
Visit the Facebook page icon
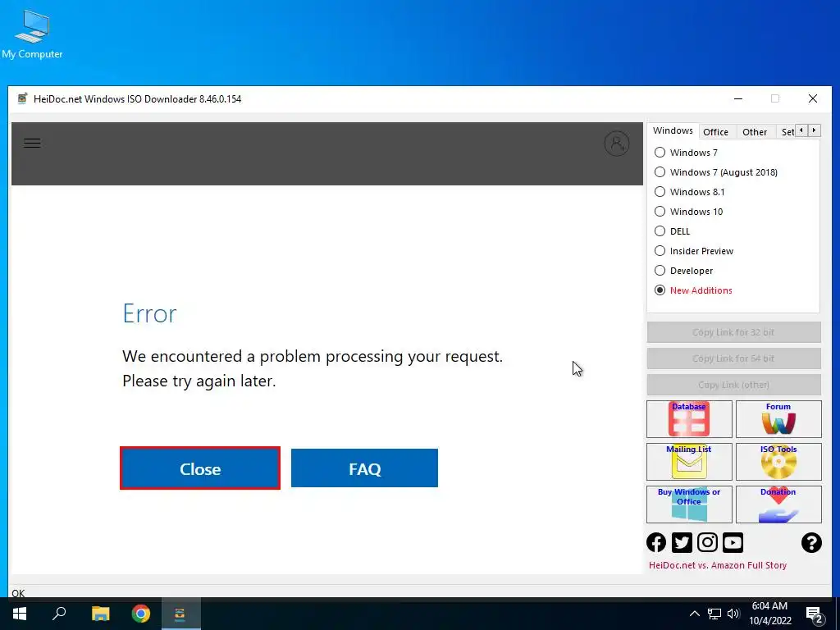[656, 542]
